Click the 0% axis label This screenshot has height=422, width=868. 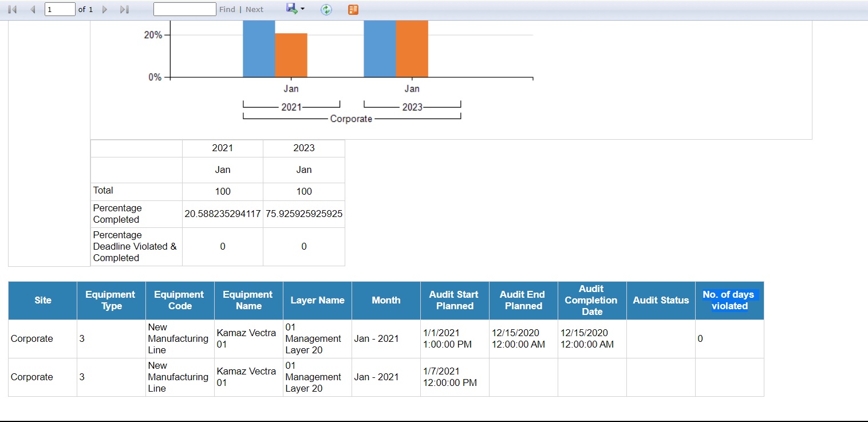pyautogui.click(x=155, y=77)
